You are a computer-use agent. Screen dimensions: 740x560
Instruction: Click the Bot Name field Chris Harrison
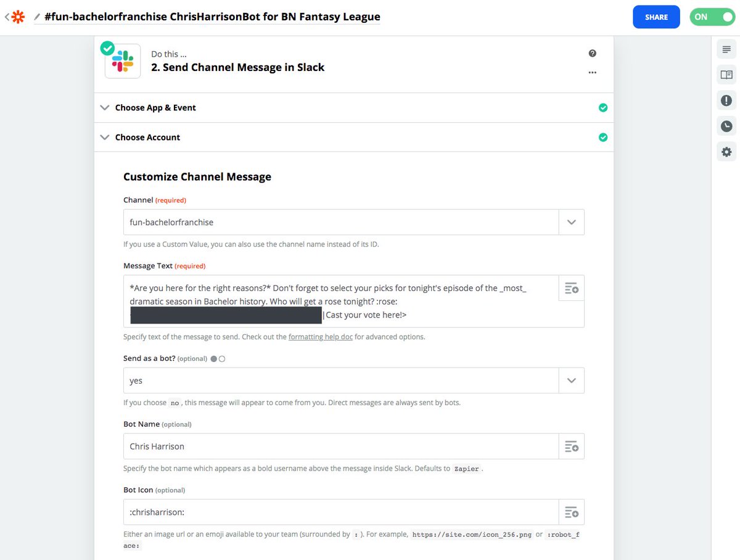click(x=341, y=446)
